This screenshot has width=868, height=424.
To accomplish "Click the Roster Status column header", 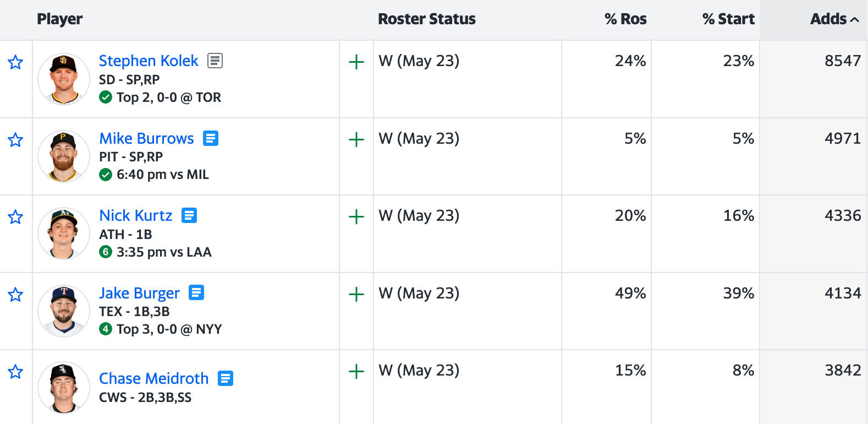I will click(x=426, y=19).
